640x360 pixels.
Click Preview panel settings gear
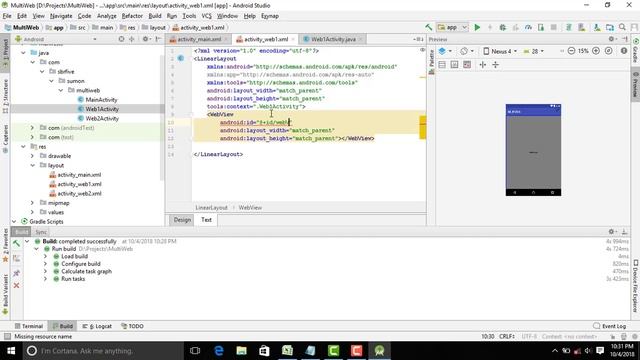pos(611,39)
